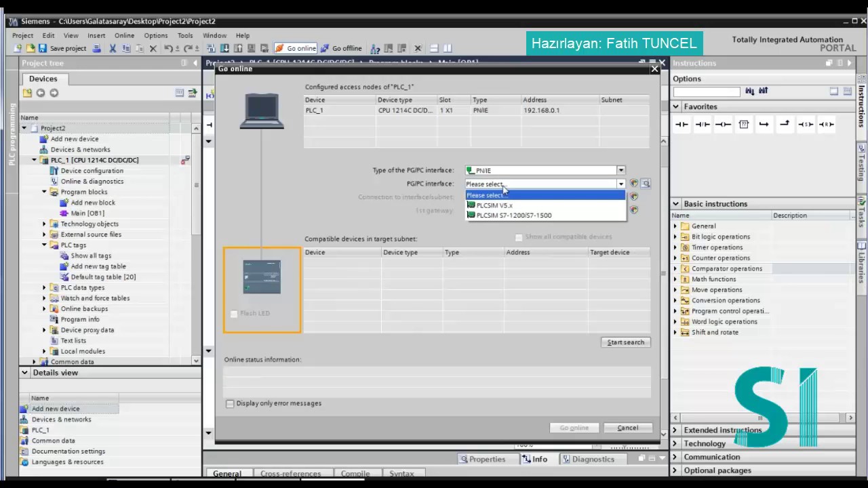Screen dimensions: 868x488
Task: Select Comparator operations in Basic instructions
Action: [x=726, y=268]
